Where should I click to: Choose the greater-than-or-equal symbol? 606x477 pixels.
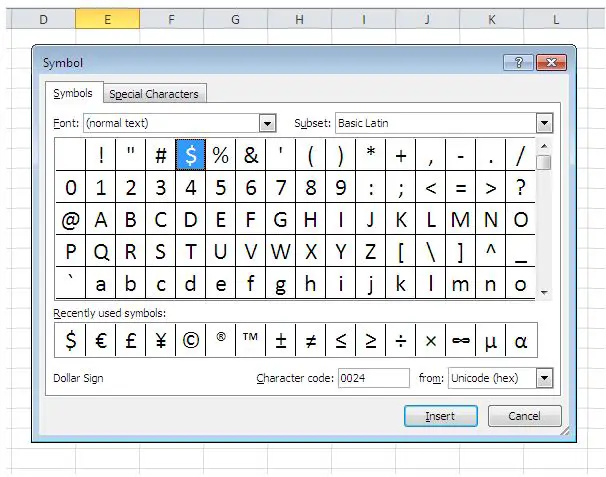[371, 340]
